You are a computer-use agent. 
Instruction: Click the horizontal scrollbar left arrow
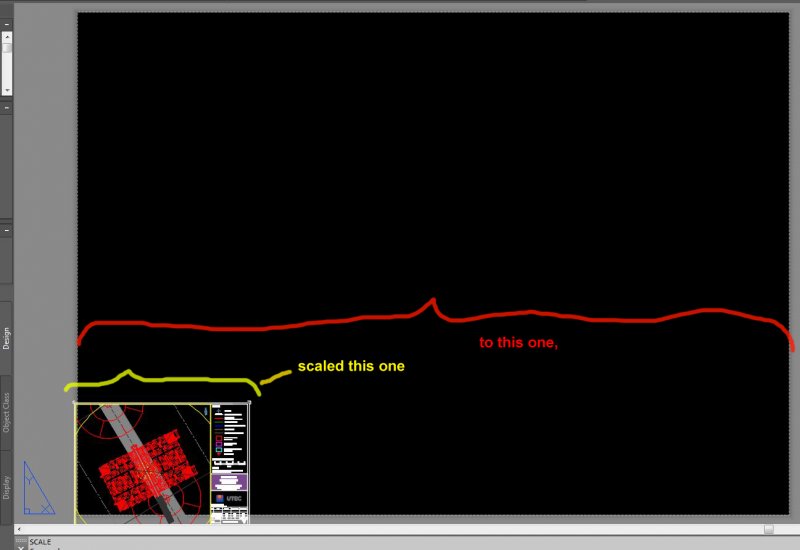(19, 529)
